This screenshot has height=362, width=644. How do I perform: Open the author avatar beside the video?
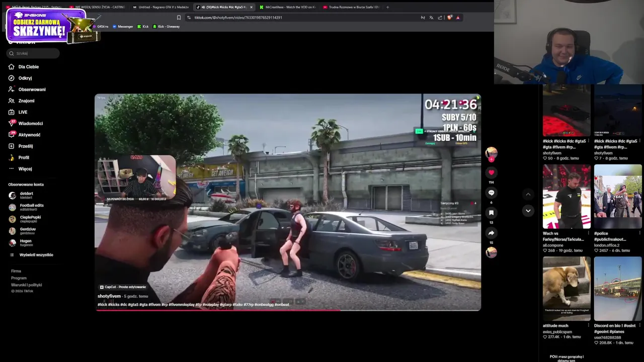(x=491, y=152)
